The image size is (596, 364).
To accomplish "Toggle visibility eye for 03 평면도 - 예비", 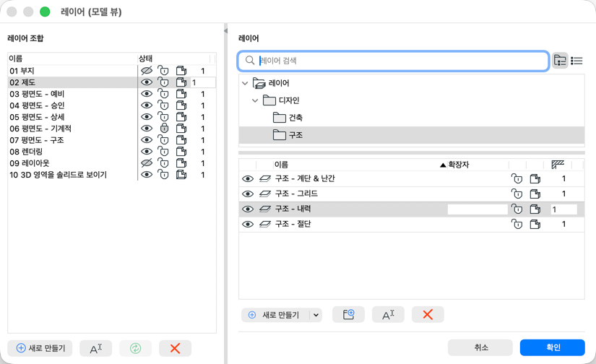I will 147,94.
